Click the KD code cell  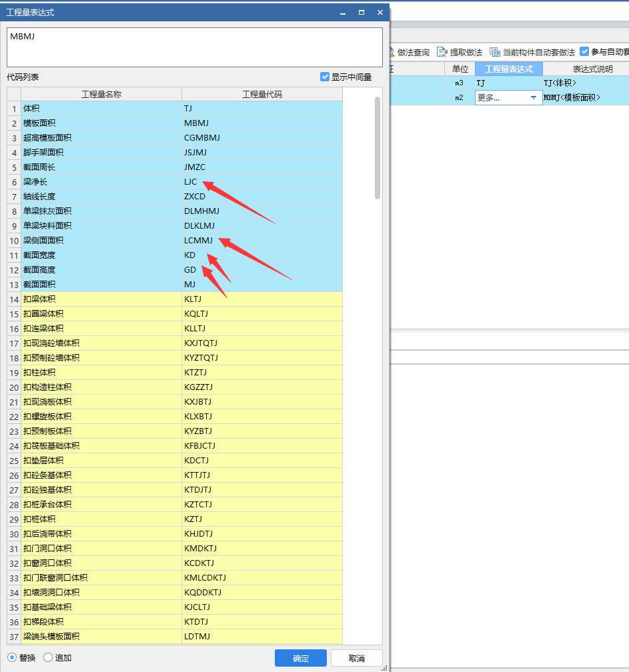(262, 255)
